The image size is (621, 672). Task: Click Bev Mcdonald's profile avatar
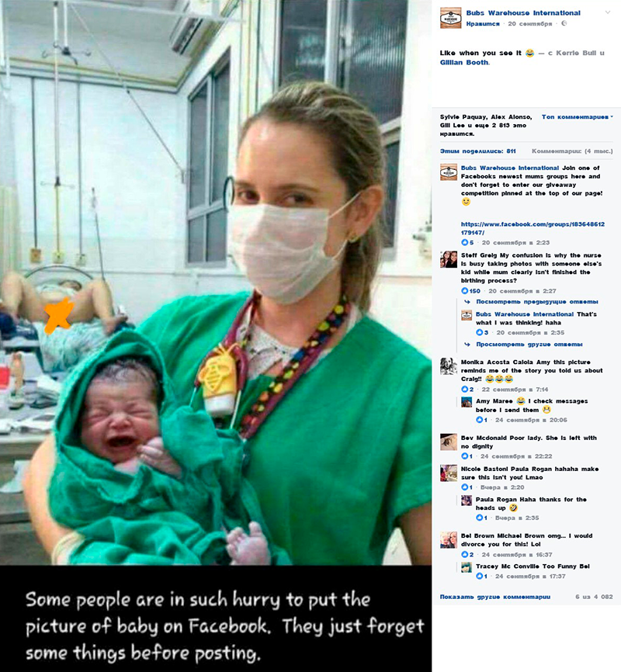(449, 442)
